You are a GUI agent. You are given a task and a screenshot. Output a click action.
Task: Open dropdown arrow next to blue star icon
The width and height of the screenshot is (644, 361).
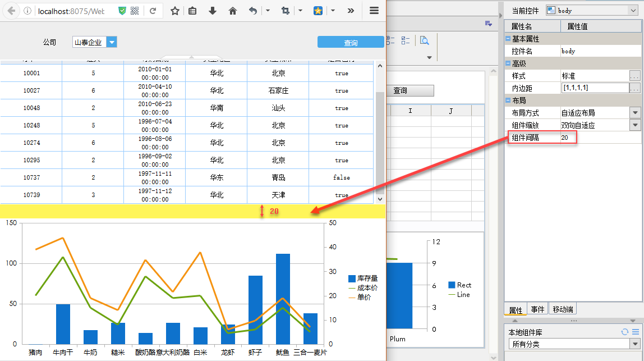click(x=333, y=11)
